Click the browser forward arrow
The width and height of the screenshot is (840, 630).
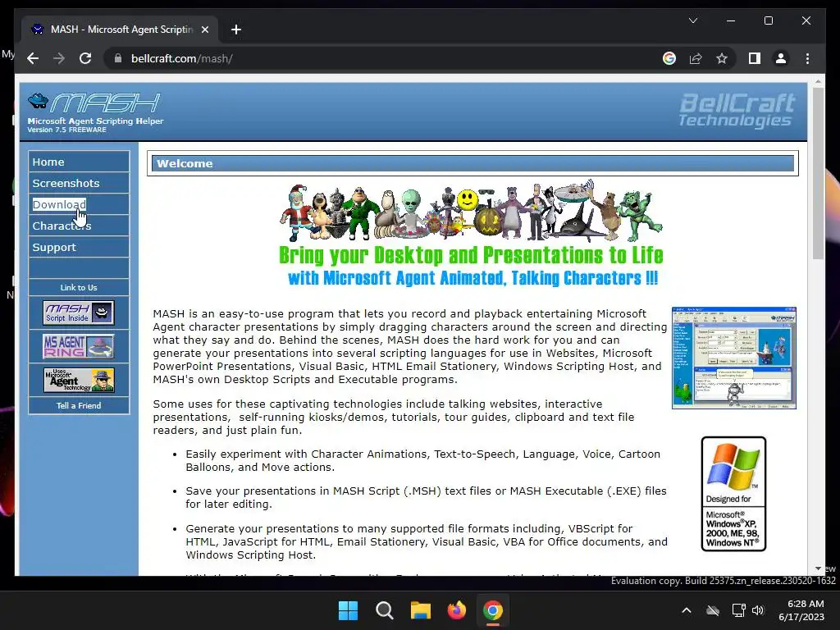[59, 58]
